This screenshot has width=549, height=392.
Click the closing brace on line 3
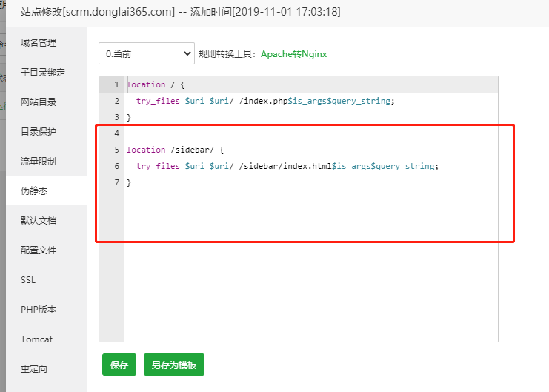[129, 117]
